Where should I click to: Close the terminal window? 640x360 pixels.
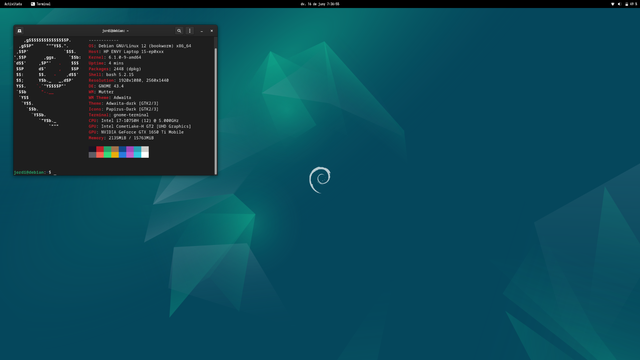[x=211, y=31]
